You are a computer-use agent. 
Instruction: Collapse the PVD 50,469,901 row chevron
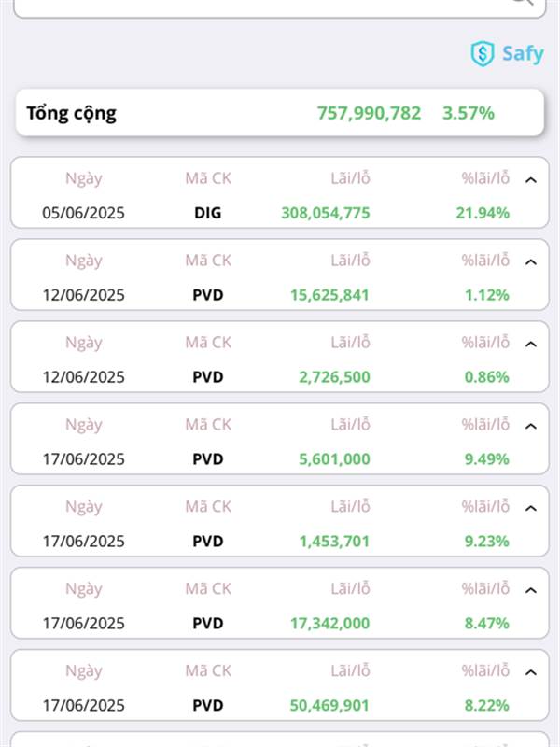[x=530, y=672]
